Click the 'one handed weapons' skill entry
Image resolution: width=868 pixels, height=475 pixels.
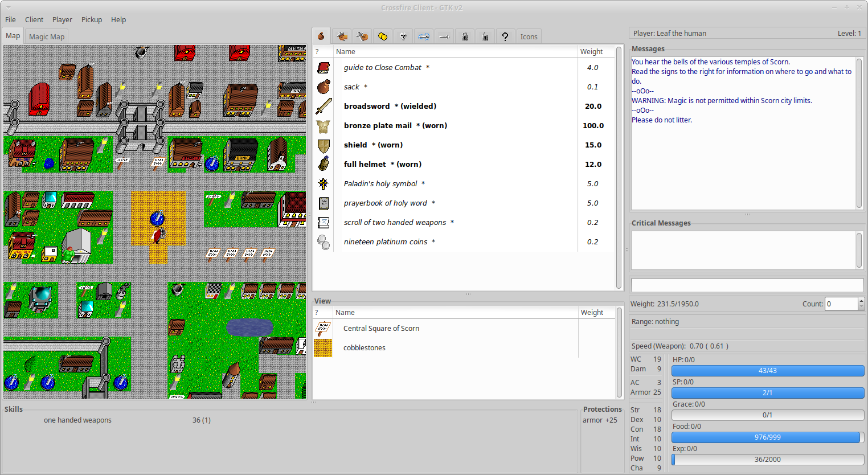pyautogui.click(x=77, y=420)
